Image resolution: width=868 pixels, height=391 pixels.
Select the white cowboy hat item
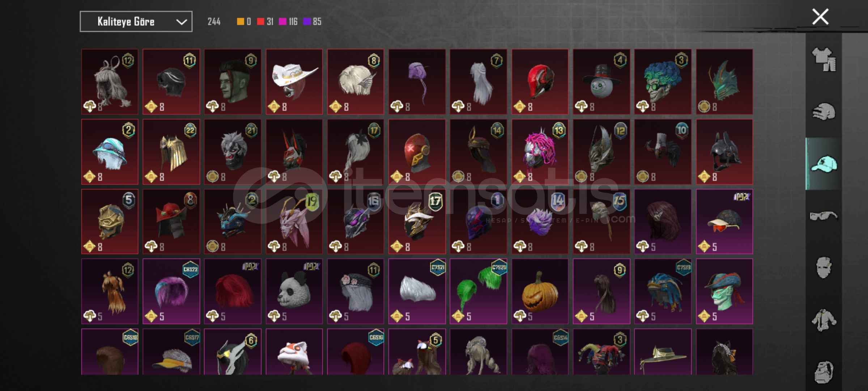[x=294, y=82]
